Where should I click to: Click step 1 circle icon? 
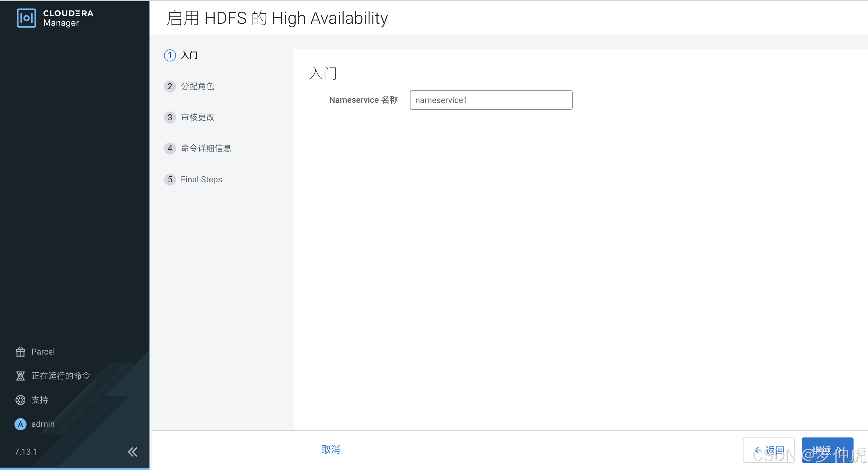click(x=170, y=55)
